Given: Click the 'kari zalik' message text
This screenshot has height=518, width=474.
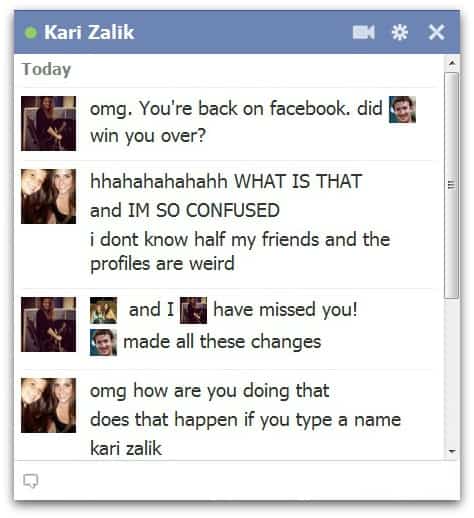Looking at the screenshot, I should coord(126,448).
